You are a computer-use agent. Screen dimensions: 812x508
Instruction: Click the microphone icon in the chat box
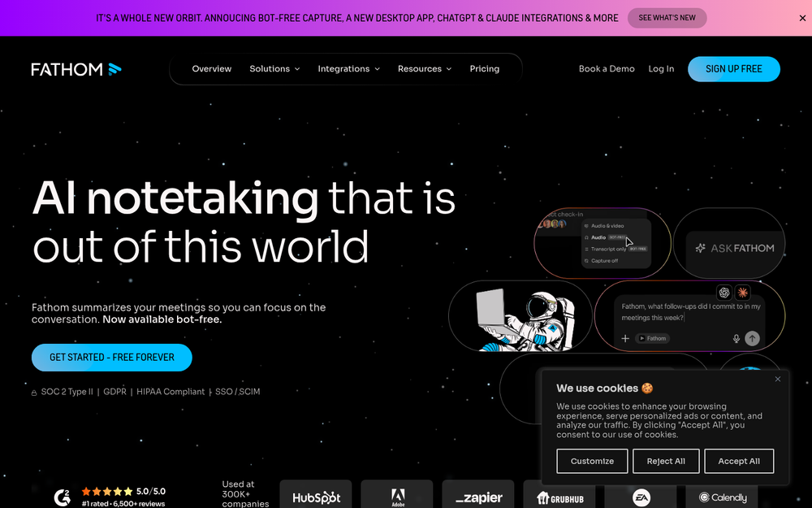(736, 338)
